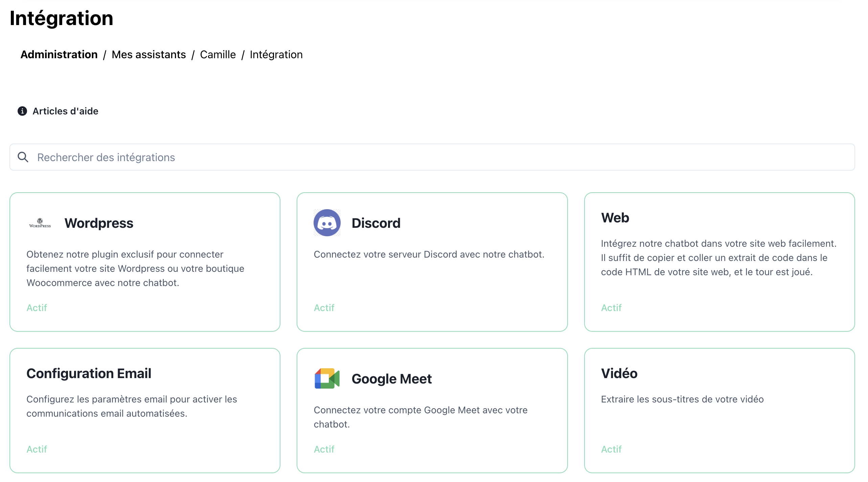868x482 pixels.
Task: Click Actif status on Vidéo card
Action: [x=611, y=449]
